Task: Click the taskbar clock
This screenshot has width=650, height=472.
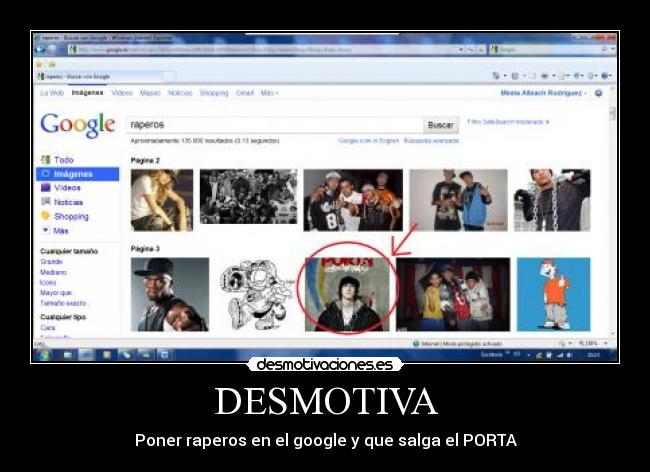Action: coord(594,355)
